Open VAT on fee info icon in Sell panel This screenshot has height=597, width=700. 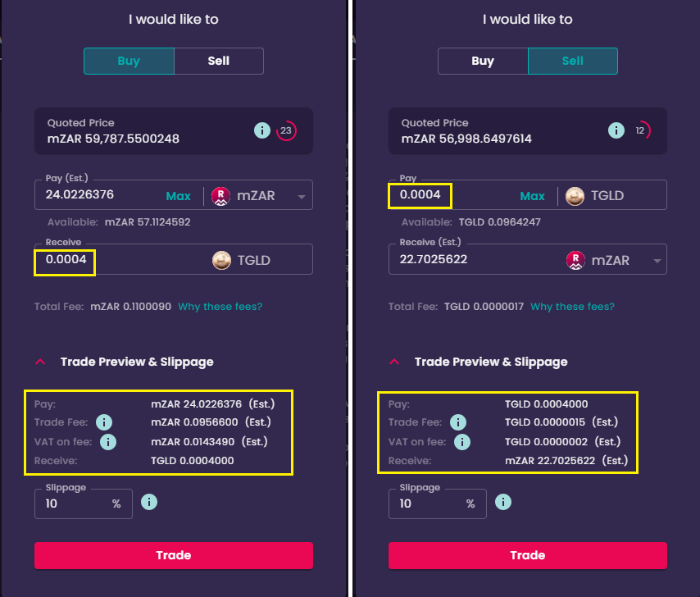pyautogui.click(x=462, y=442)
